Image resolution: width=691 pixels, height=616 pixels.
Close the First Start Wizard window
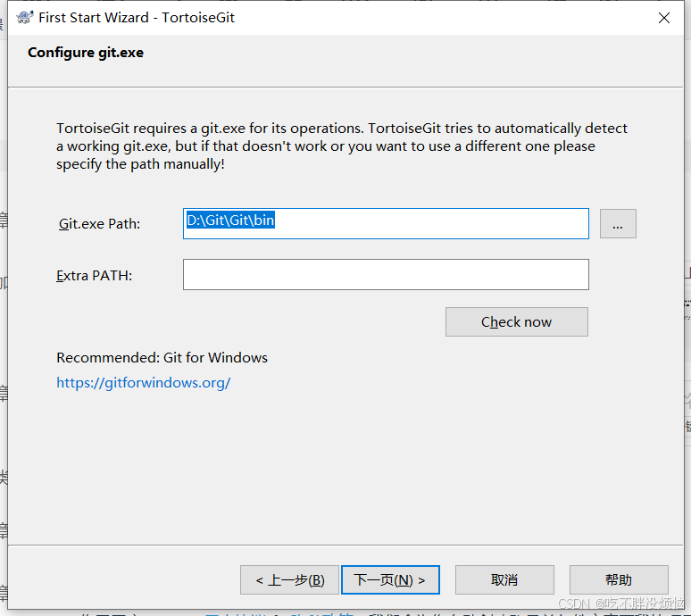point(663,18)
